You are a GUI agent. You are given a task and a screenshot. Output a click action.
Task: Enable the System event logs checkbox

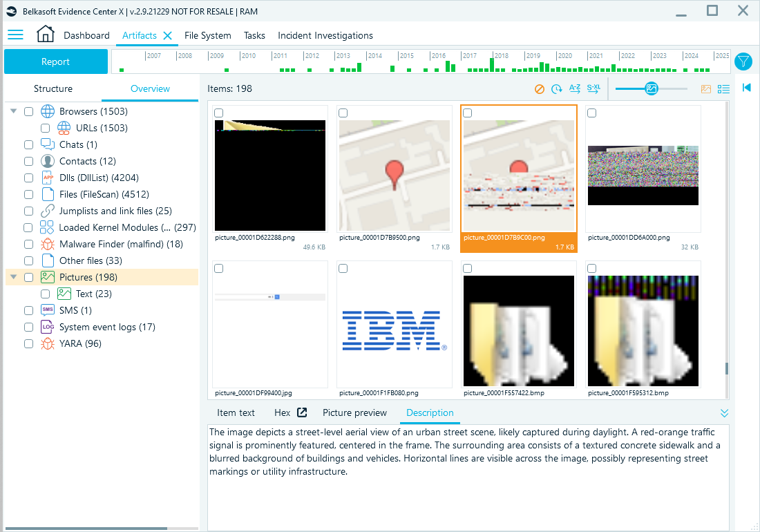[28, 327]
